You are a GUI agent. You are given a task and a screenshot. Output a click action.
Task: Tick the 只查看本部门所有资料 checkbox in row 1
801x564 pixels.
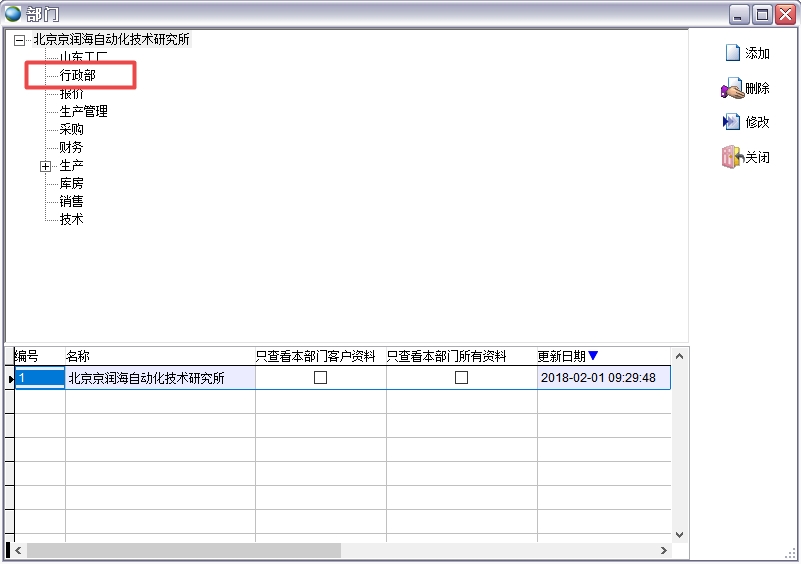coord(461,378)
